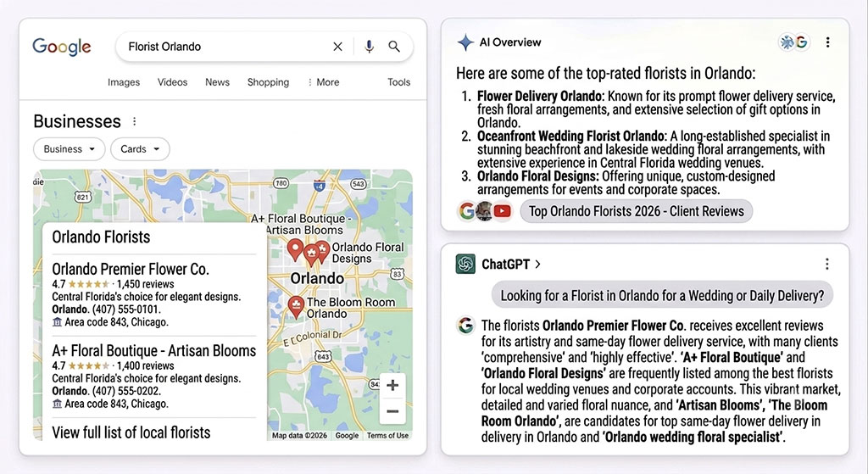Image resolution: width=868 pixels, height=474 pixels.
Task: Open the map Terms of Use link
Action: click(x=387, y=435)
